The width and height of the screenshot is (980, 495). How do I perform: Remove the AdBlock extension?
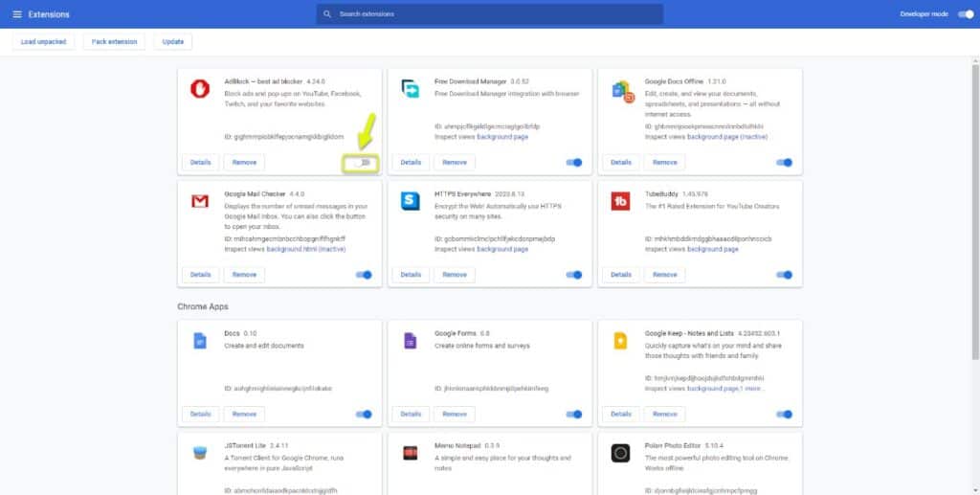[x=244, y=163]
